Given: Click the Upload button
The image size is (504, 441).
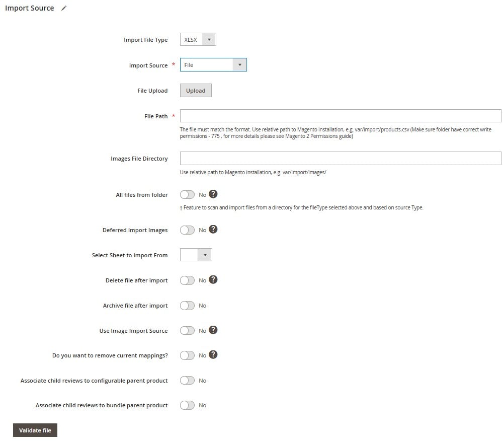Looking at the screenshot, I should click(x=196, y=91).
